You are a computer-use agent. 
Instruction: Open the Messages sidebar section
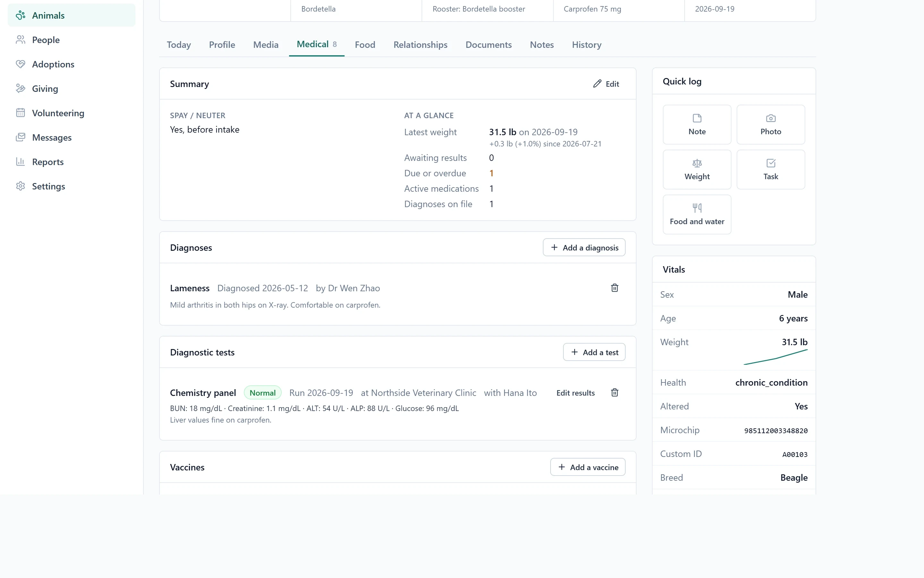[72, 138]
